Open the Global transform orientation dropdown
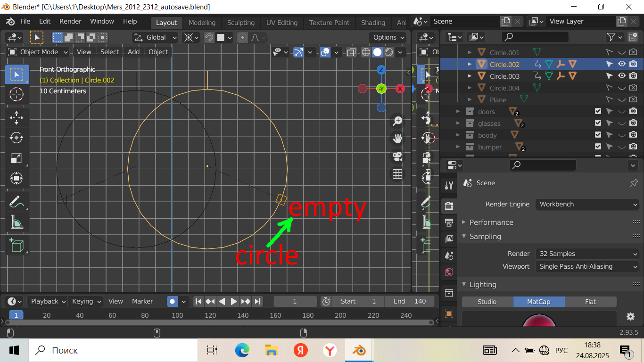Screen dimensions: 644x362 (x=155, y=37)
